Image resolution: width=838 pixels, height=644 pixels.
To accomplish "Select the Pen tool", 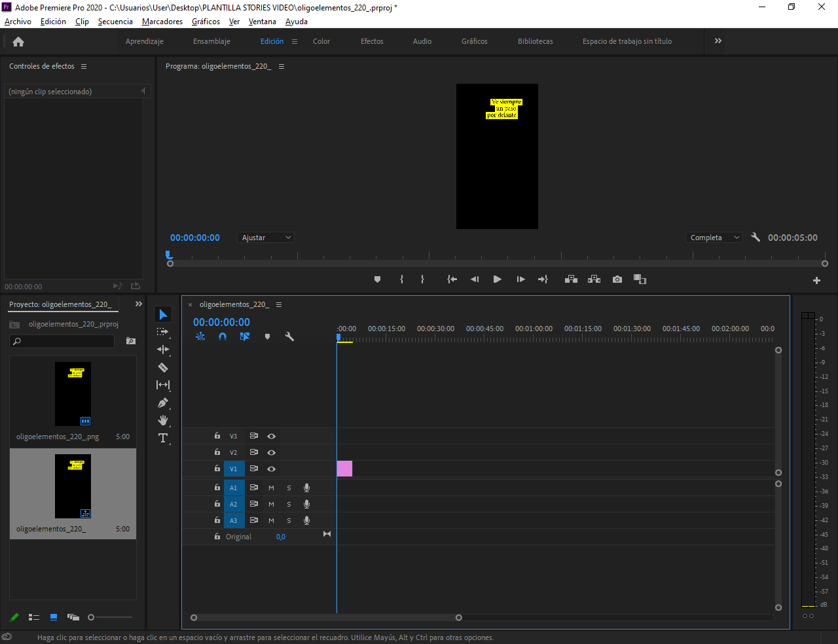I will (x=163, y=402).
